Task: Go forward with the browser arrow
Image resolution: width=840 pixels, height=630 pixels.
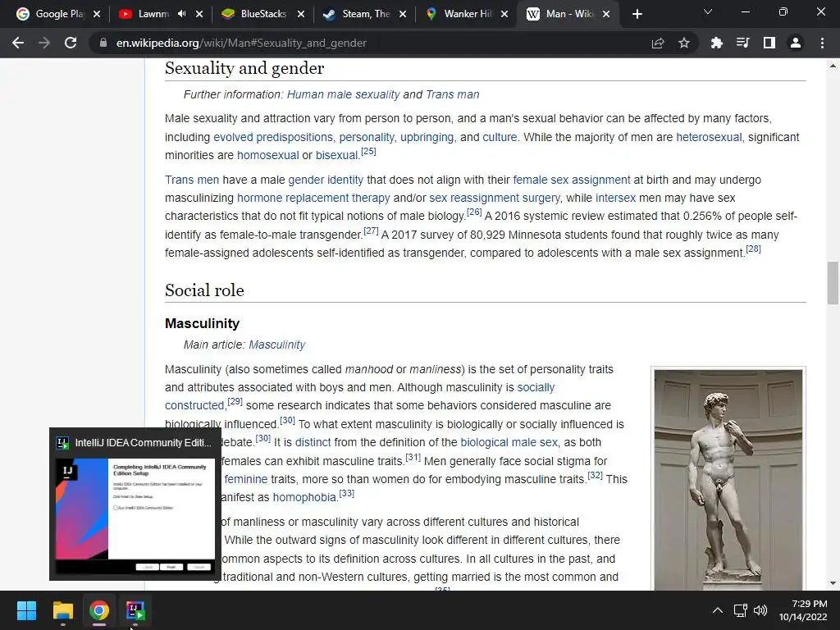Action: point(44,43)
